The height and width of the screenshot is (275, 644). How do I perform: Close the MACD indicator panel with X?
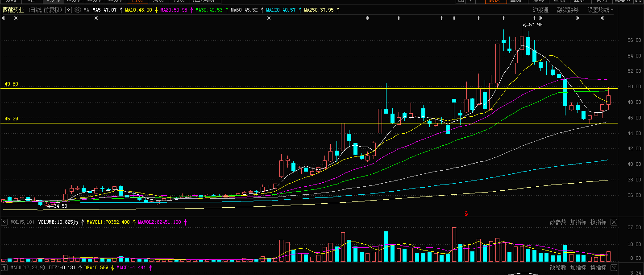point(614,267)
